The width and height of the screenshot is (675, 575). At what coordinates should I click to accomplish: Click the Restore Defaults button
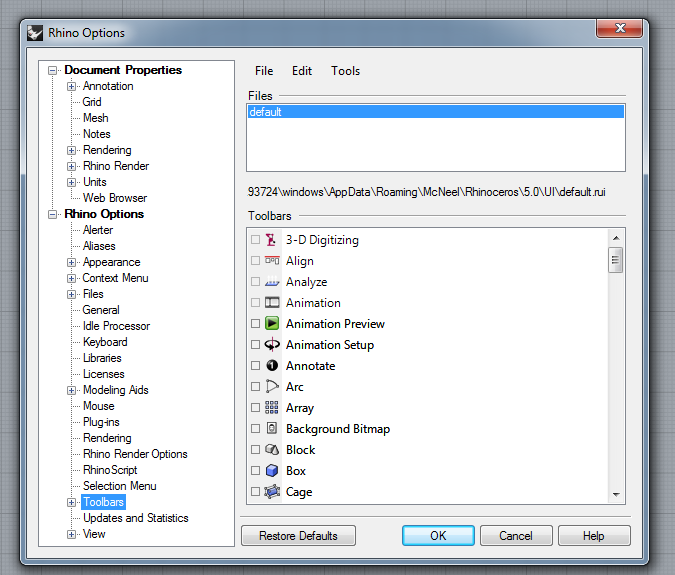(298, 535)
